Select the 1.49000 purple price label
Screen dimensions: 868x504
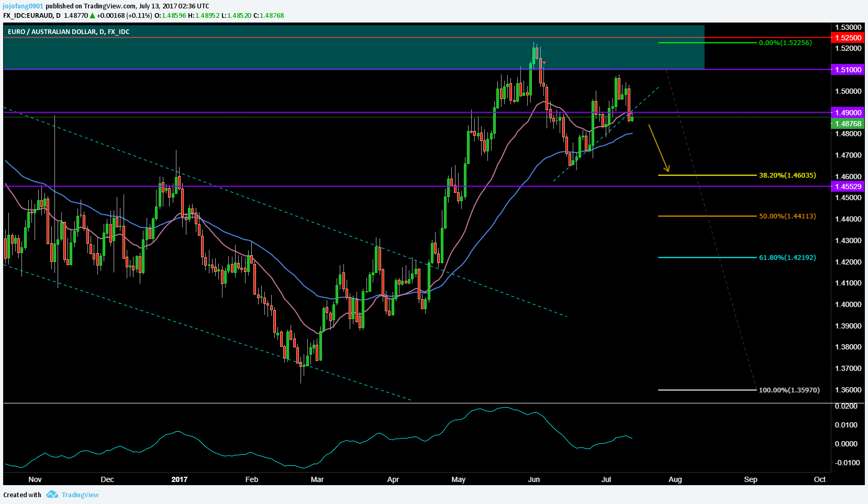click(848, 113)
